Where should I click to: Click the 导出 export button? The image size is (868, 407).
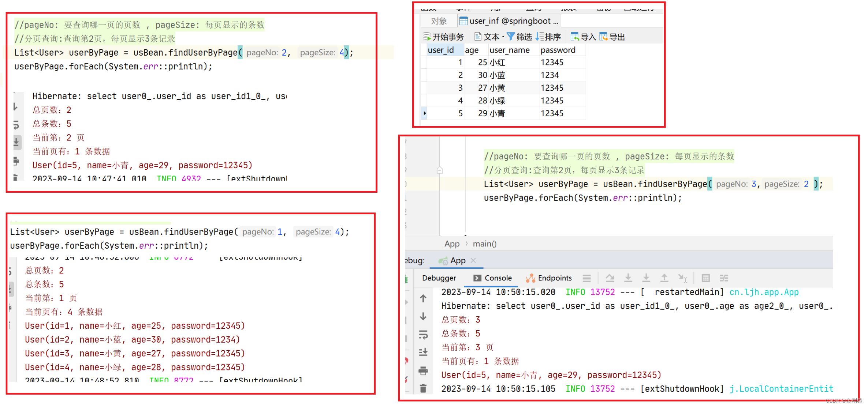point(612,37)
